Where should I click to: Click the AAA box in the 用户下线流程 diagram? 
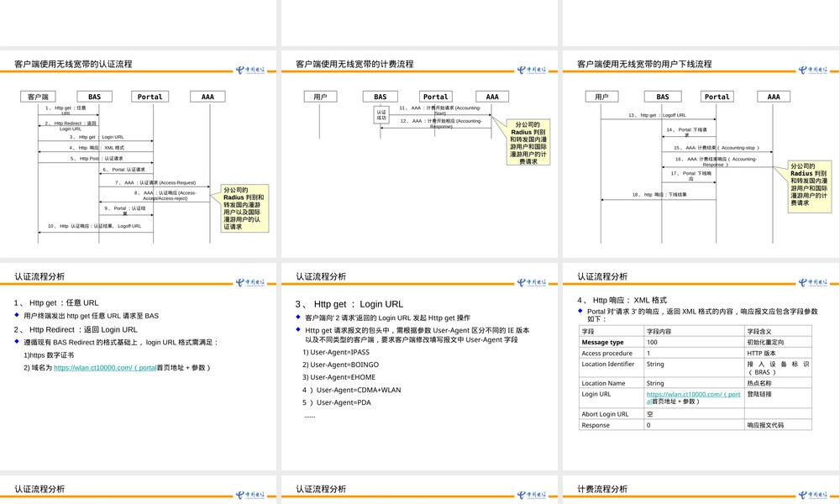774,97
